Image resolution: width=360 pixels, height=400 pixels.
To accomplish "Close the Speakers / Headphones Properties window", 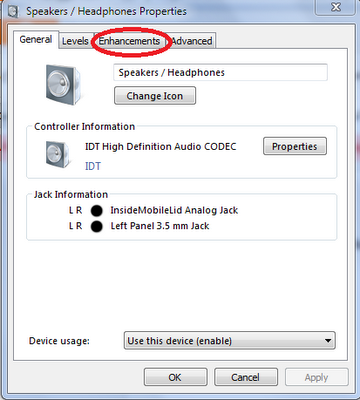I will pos(336,7).
